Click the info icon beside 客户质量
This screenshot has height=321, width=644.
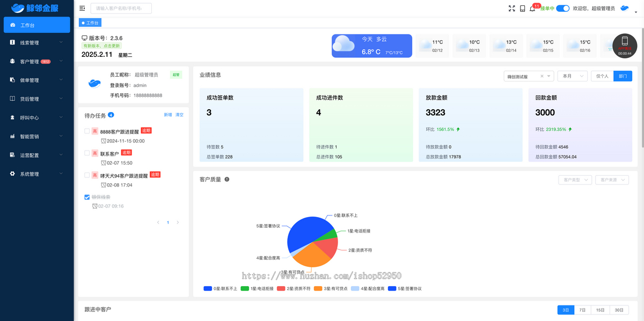227,180
